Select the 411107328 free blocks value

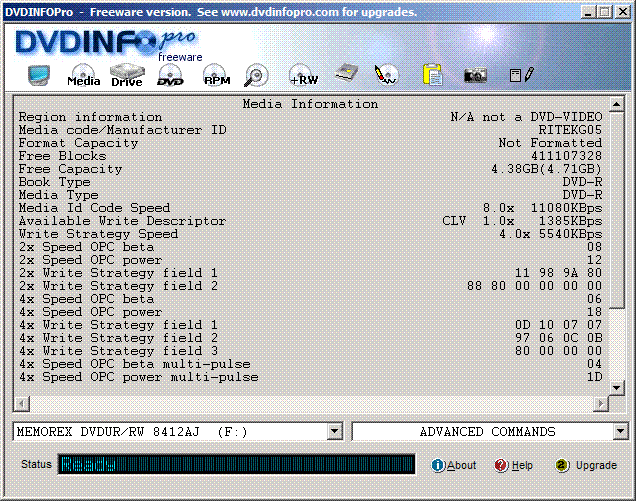pyautogui.click(x=567, y=156)
